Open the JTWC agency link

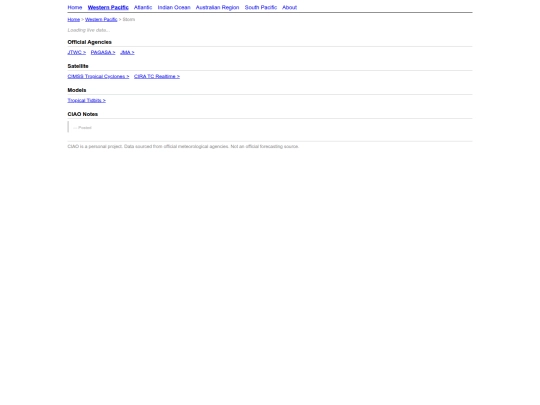pyautogui.click(x=76, y=52)
